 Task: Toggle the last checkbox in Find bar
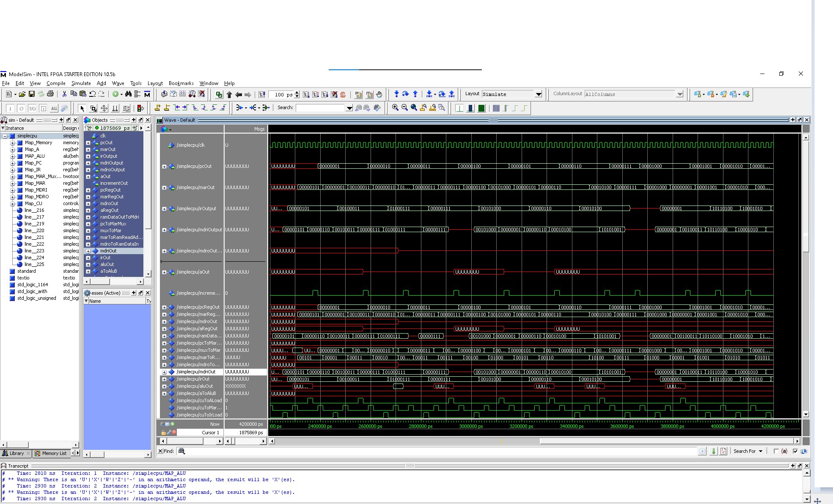click(795, 451)
